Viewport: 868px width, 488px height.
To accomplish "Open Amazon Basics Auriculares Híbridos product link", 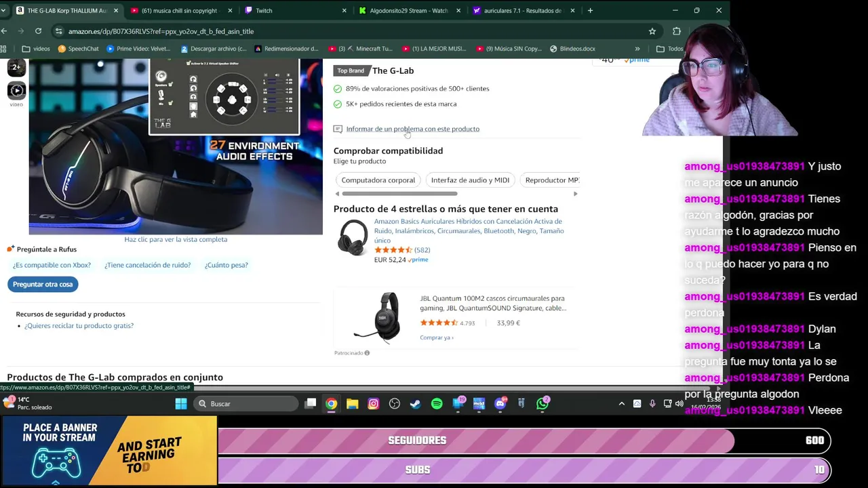I will point(469,230).
